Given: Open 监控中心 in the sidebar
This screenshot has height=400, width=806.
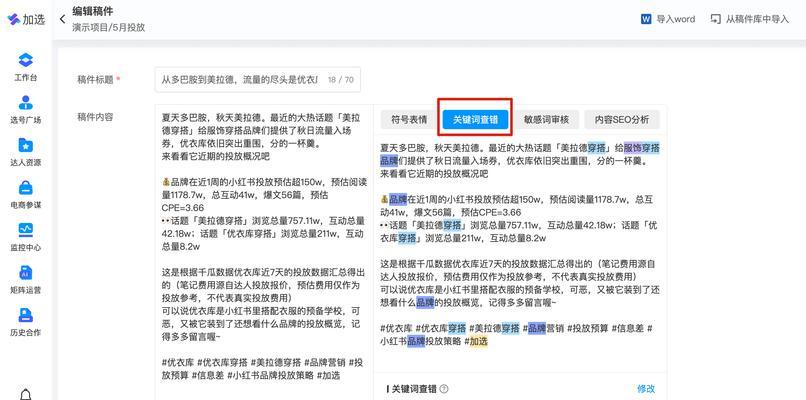Looking at the screenshot, I should [x=26, y=237].
